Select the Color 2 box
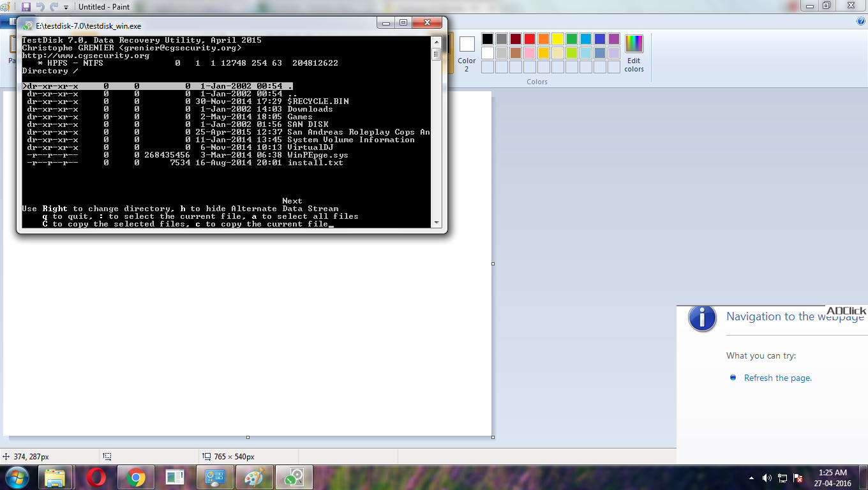The width and height of the screenshot is (868, 490). [x=467, y=54]
